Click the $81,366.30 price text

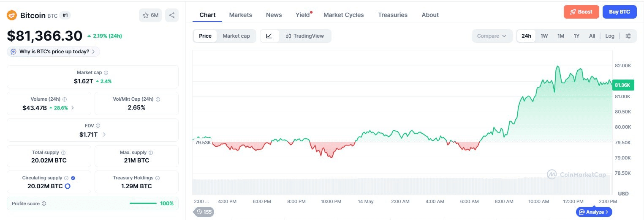point(45,36)
